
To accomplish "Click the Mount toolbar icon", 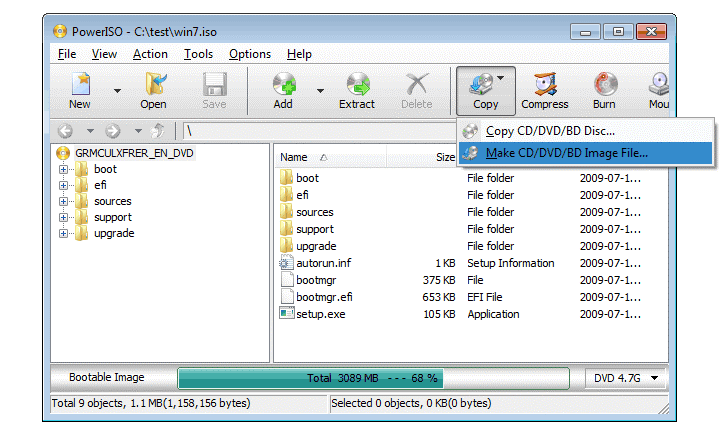I will tap(658, 91).
